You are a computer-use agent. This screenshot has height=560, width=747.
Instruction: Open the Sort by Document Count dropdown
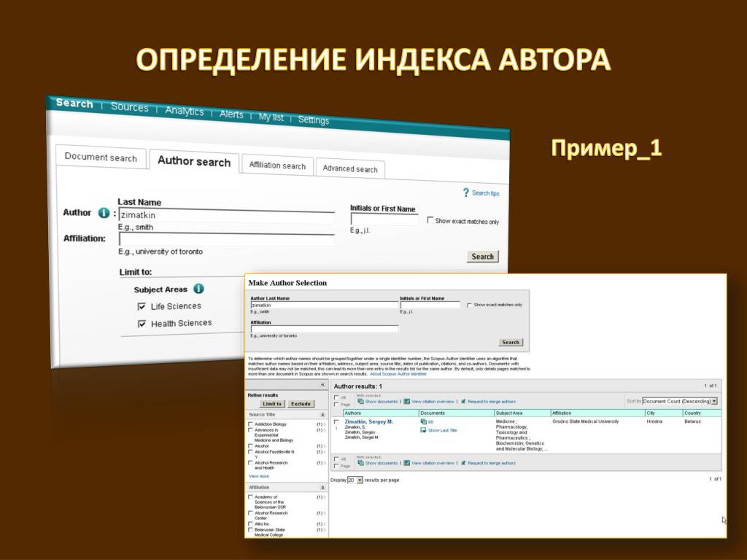(680, 402)
